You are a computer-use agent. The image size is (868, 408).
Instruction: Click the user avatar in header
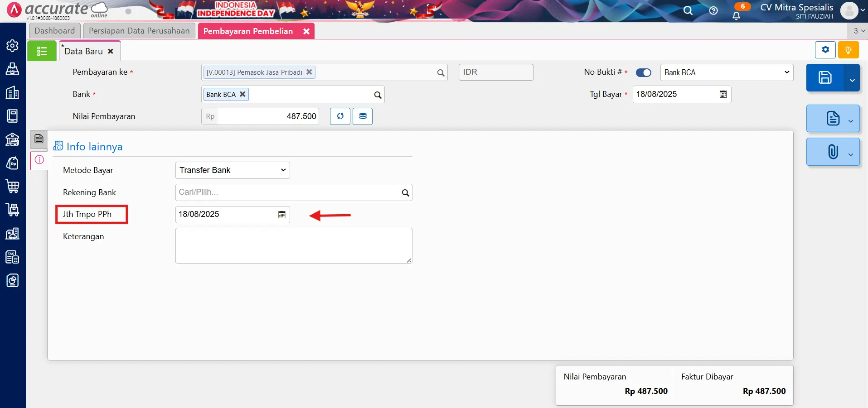(849, 10)
